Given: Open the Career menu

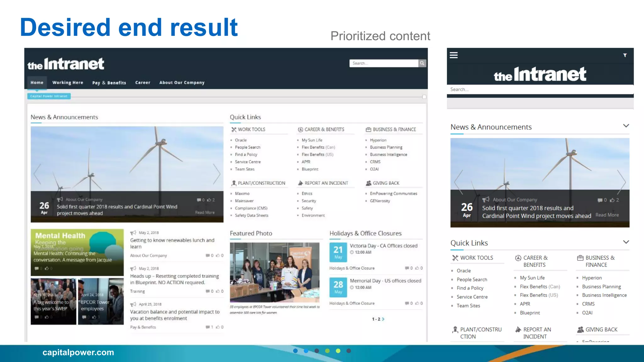Looking at the screenshot, I should pyautogui.click(x=143, y=83).
